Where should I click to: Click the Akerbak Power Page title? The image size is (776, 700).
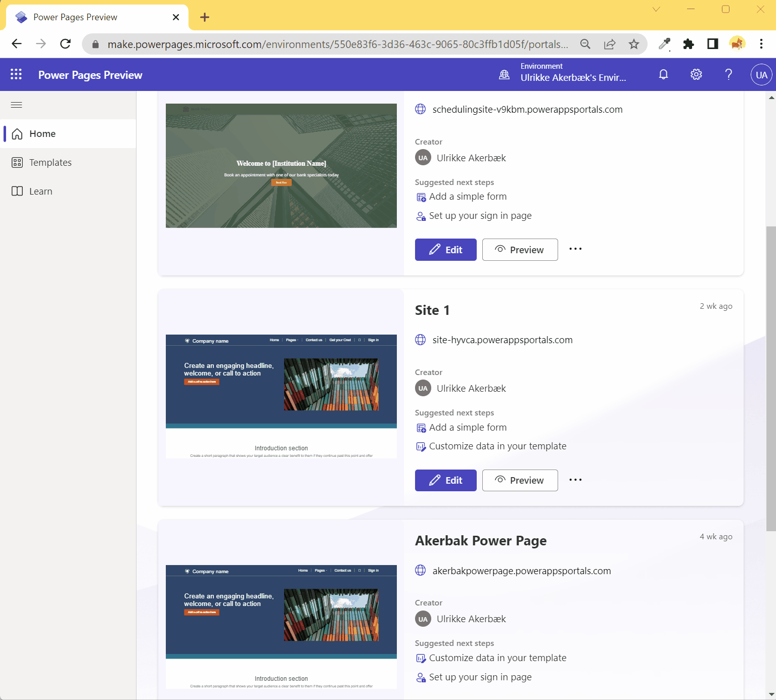[481, 541]
